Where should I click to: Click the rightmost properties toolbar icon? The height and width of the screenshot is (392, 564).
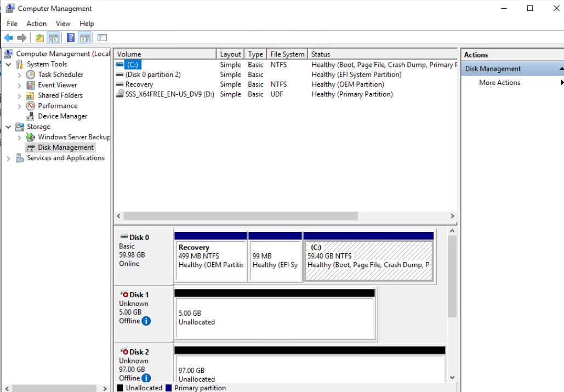[x=102, y=37]
